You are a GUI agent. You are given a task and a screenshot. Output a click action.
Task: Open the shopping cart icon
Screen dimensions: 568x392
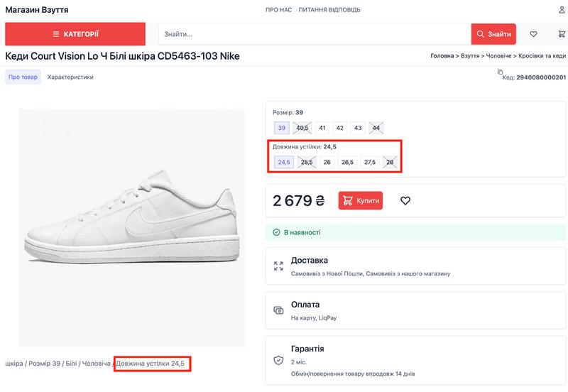pyautogui.click(x=562, y=34)
